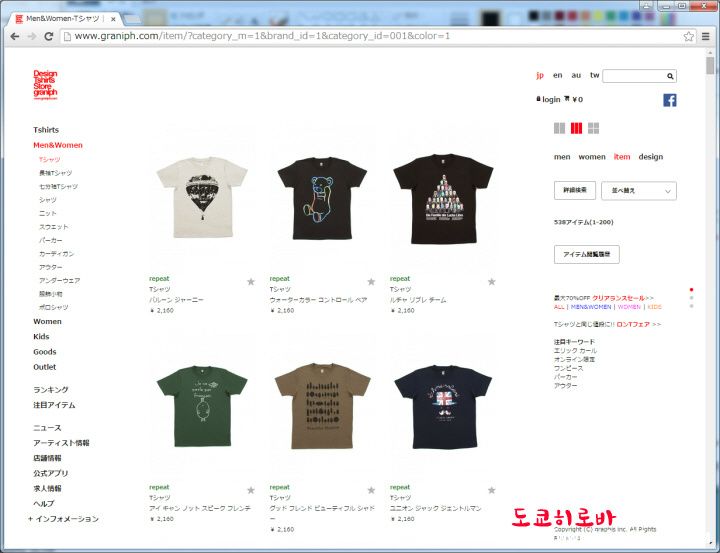Image resolution: width=720 pixels, height=553 pixels.
Task: Open 店舗情報 page link
Action: [x=47, y=458]
